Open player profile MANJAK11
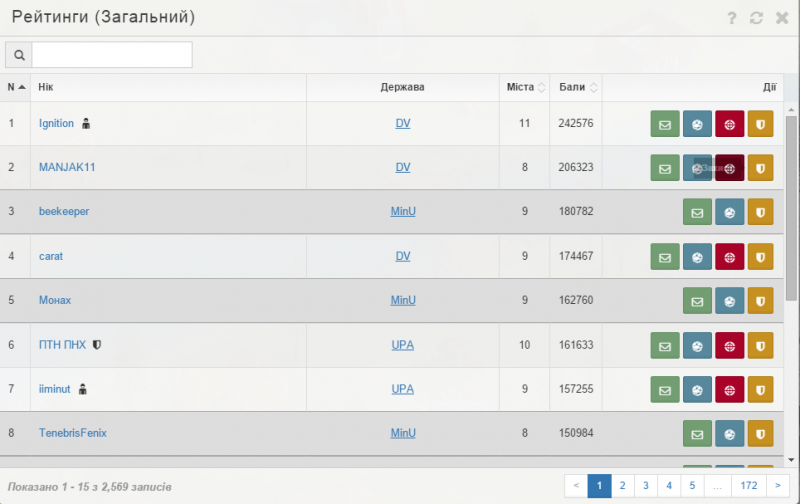The height and width of the screenshot is (504, 800). (66, 168)
